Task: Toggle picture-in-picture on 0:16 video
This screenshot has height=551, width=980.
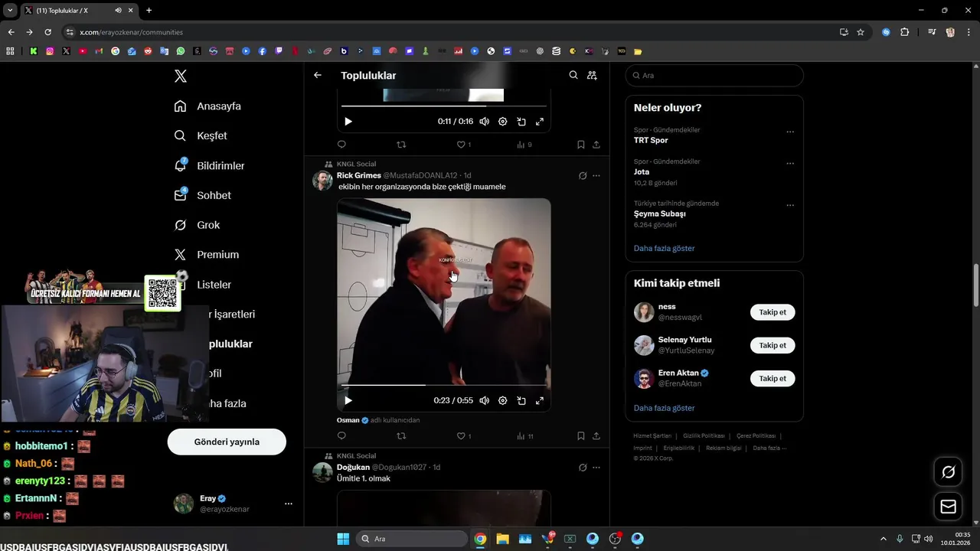Action: 521,122
